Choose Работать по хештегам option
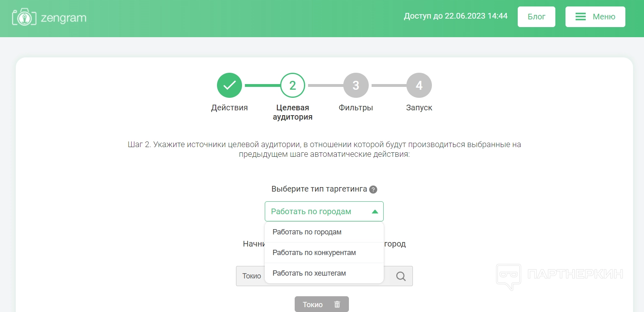Viewport: 644px width, 312px height. [324, 273]
